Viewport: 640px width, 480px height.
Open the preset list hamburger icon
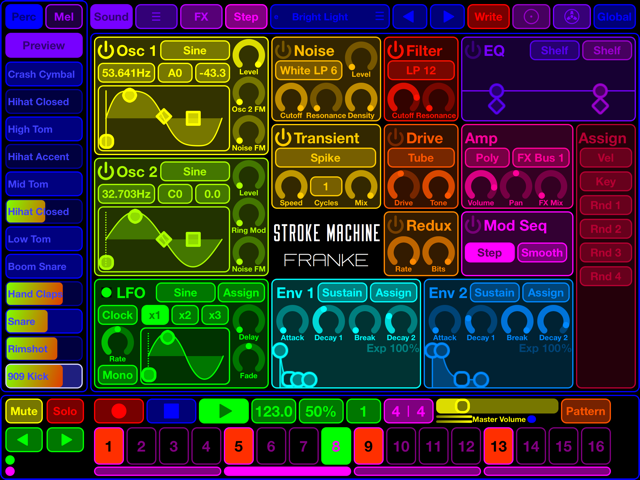click(x=380, y=17)
